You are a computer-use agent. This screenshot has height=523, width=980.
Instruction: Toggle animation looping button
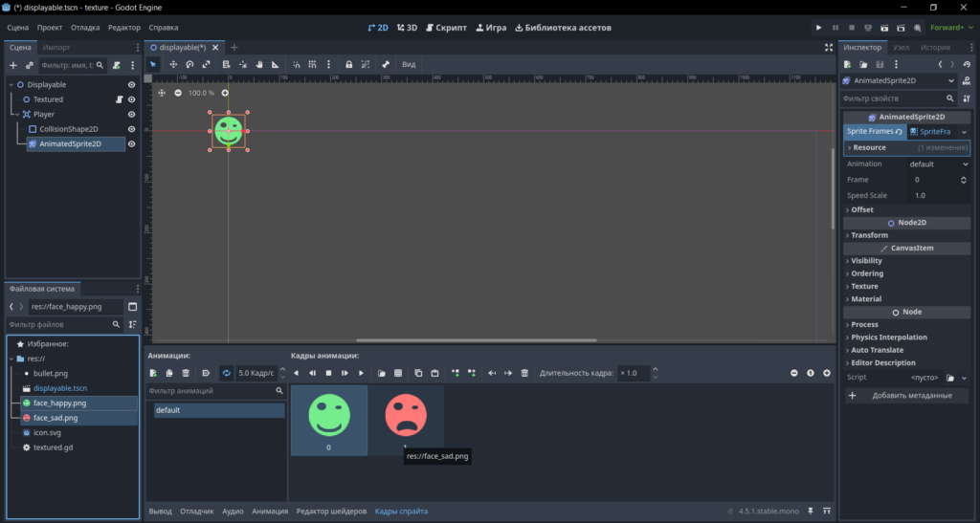[226, 373]
